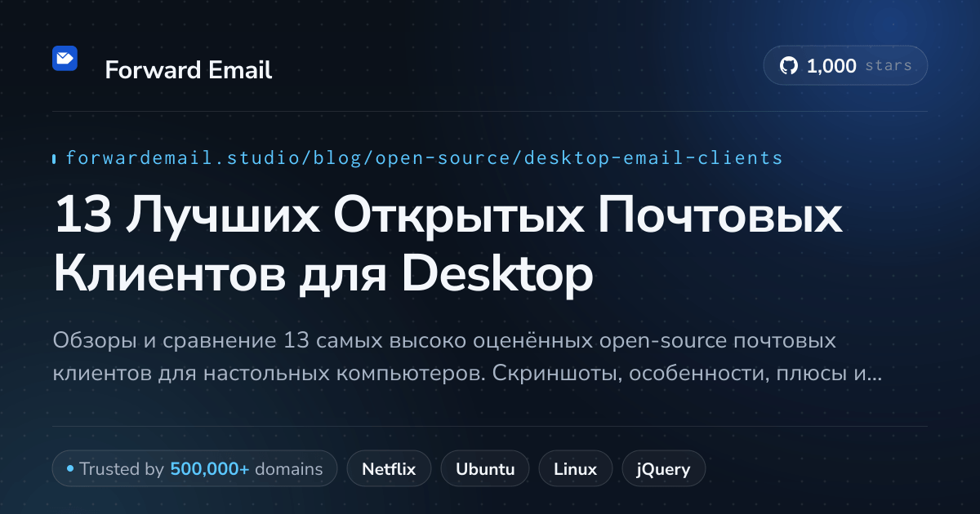
Task: Click the GitHub octocat icon
Action: [x=789, y=66]
